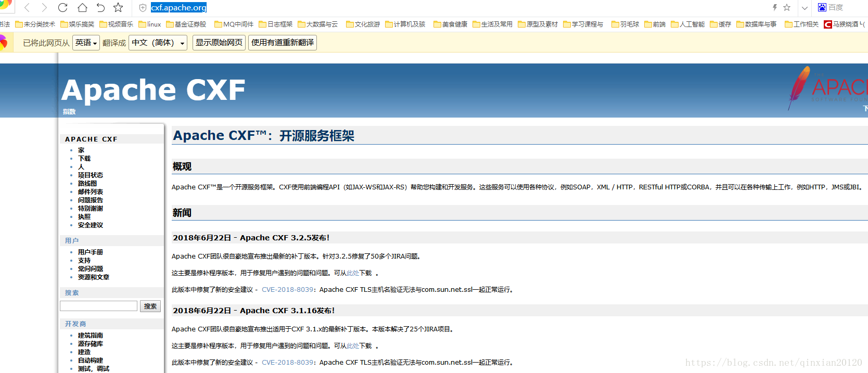
Task: Open the 视频音乐 bookmark folder
Action: [x=117, y=24]
